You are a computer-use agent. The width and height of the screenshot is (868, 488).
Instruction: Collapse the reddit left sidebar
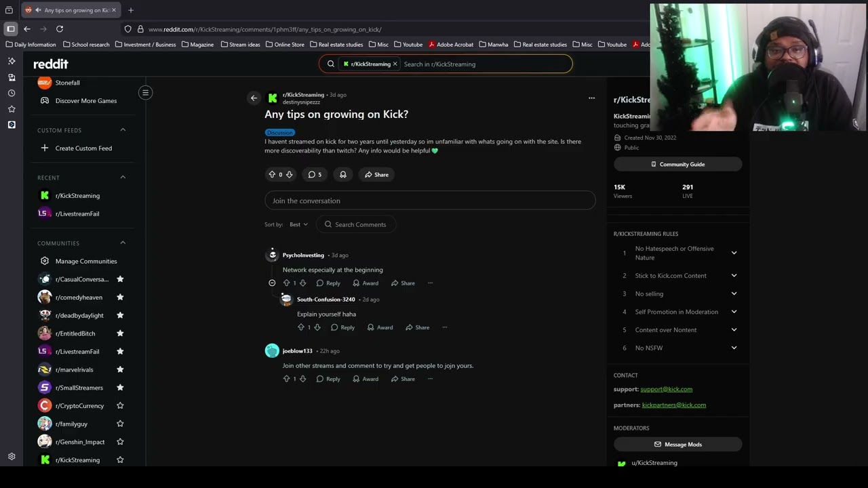click(x=145, y=93)
